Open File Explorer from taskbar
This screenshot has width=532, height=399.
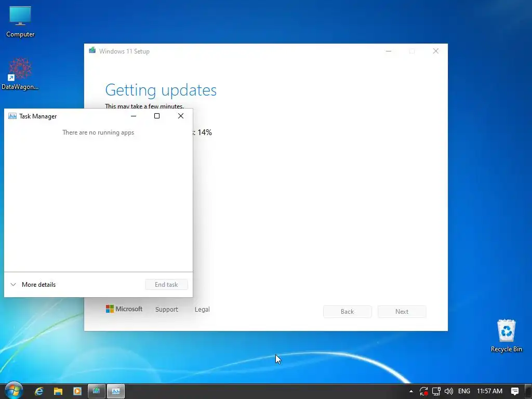click(58, 391)
